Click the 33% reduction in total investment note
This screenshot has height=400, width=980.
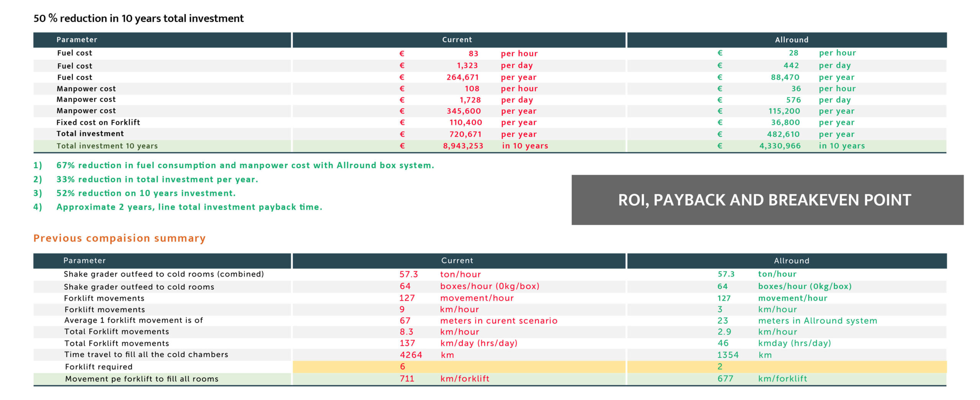(157, 179)
